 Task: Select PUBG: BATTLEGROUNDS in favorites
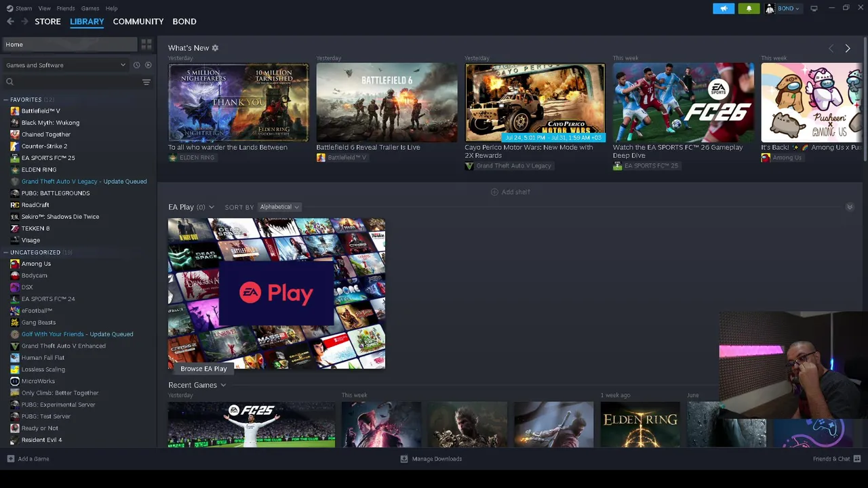click(x=56, y=193)
